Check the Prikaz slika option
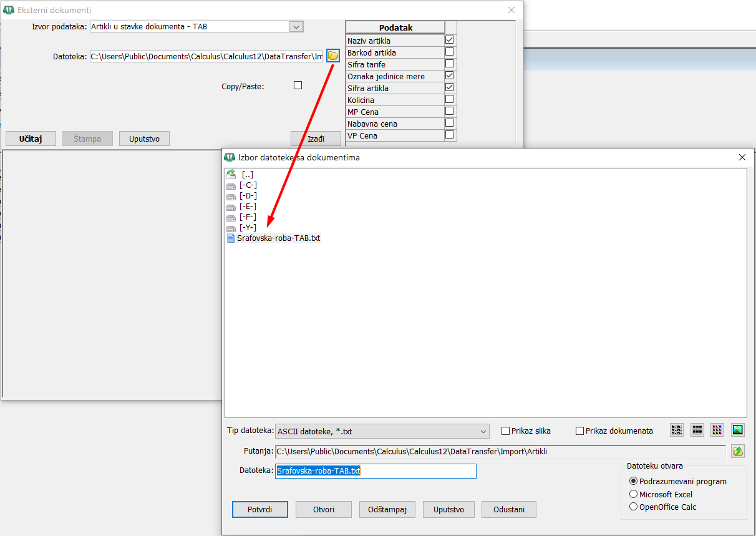756x536 pixels. click(x=506, y=431)
